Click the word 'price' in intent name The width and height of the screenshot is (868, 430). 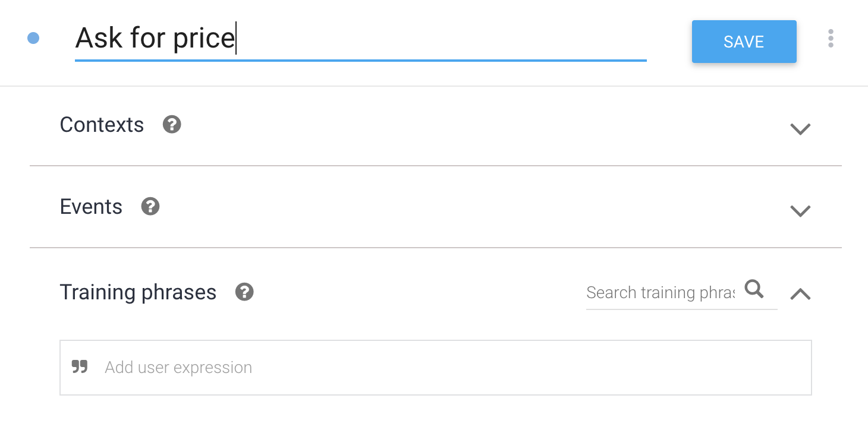click(x=203, y=39)
